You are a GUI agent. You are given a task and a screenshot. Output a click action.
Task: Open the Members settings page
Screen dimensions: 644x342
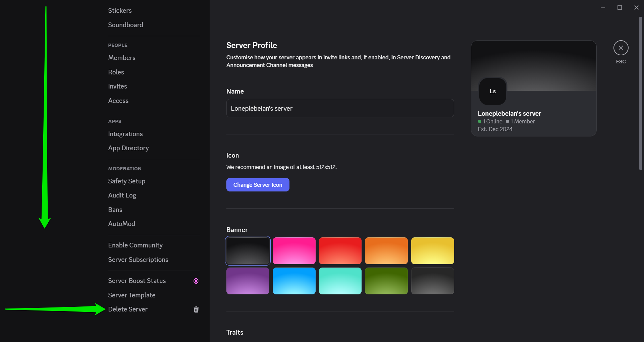coord(122,58)
